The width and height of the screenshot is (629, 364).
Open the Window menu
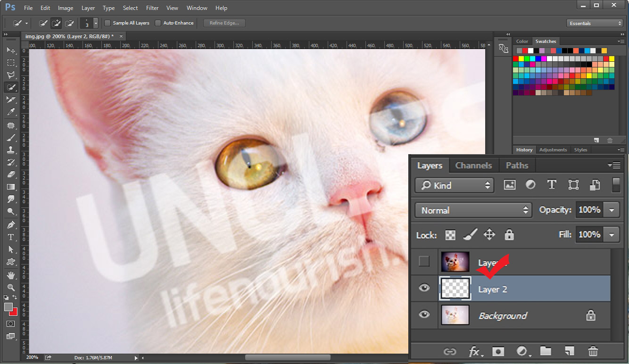pos(197,8)
